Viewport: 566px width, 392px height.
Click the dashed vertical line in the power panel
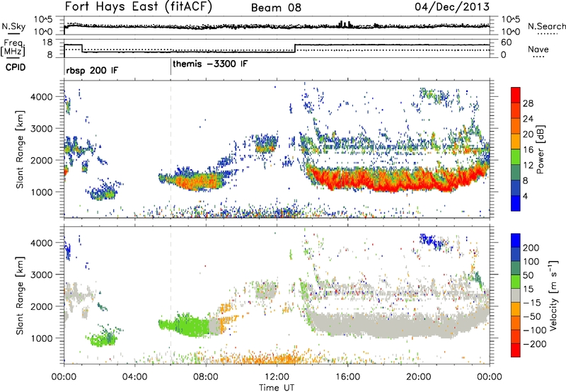[x=171, y=149]
